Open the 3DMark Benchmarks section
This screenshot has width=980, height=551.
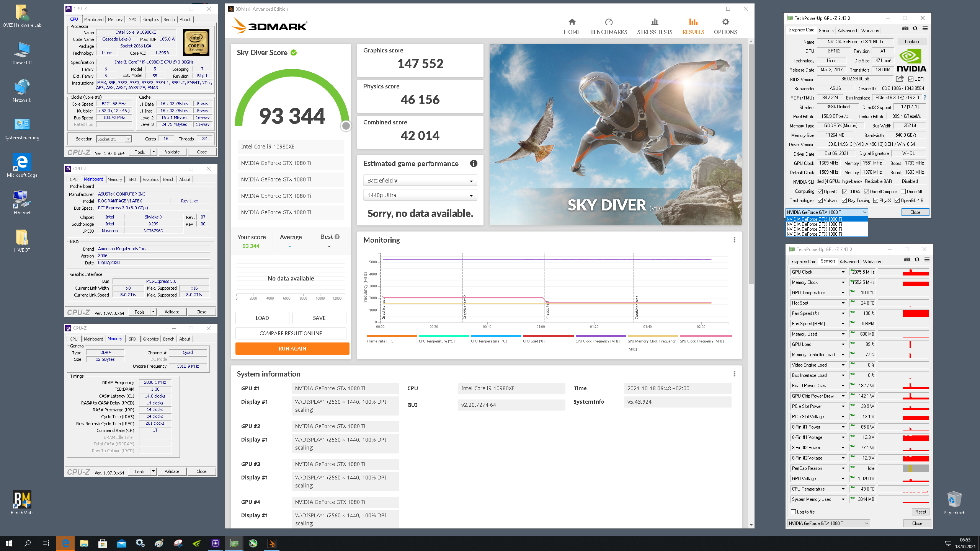609,26
